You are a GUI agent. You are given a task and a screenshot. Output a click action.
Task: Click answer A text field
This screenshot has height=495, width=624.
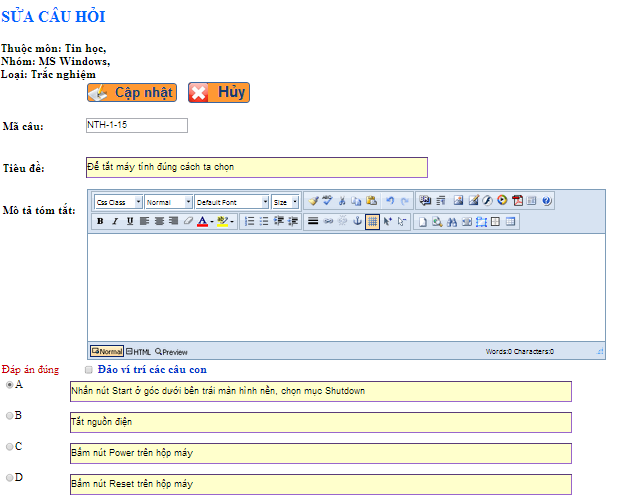(321, 392)
